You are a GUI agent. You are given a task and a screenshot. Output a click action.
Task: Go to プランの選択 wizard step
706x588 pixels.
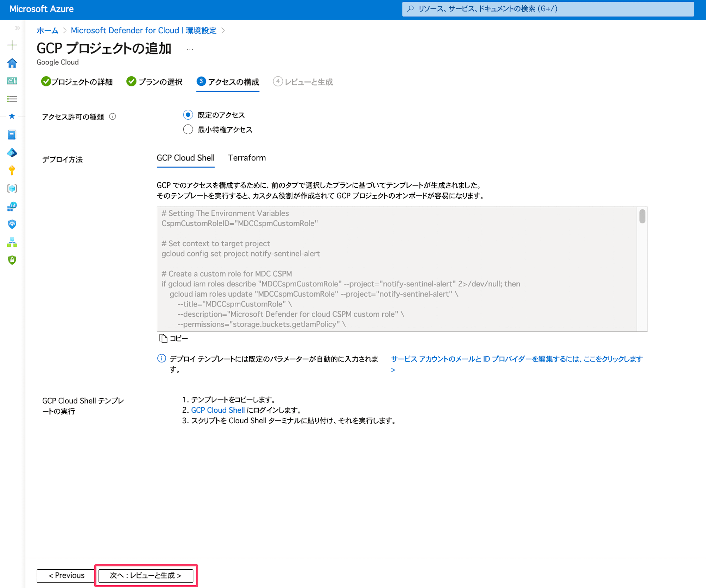tap(154, 82)
